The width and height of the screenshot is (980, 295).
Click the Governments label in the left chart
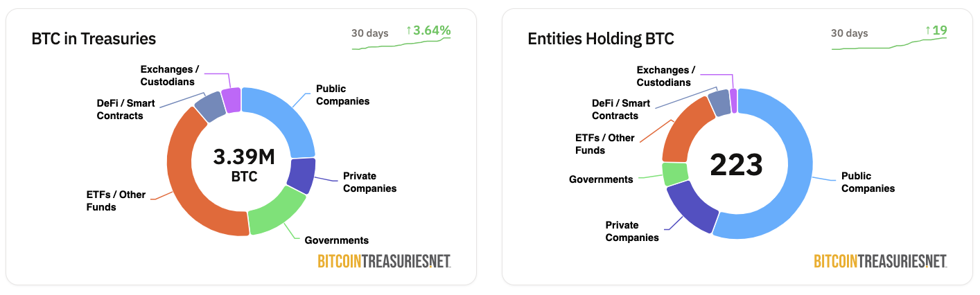(x=337, y=240)
